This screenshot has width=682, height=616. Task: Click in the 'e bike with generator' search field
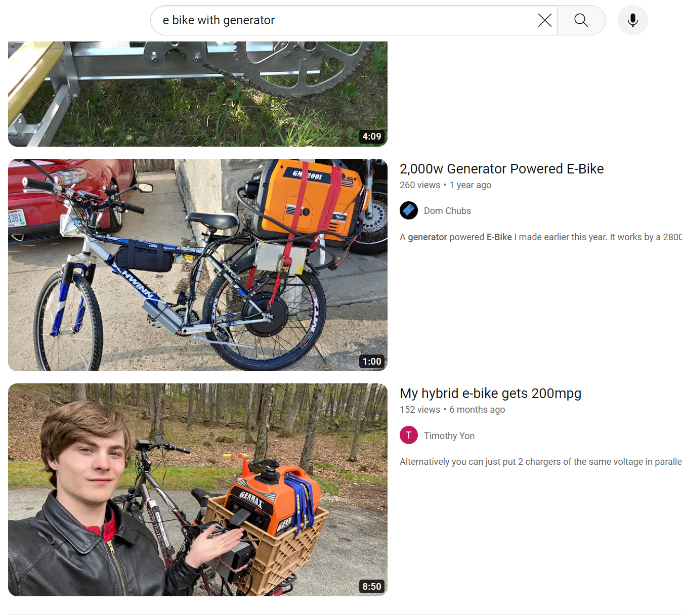point(344,20)
